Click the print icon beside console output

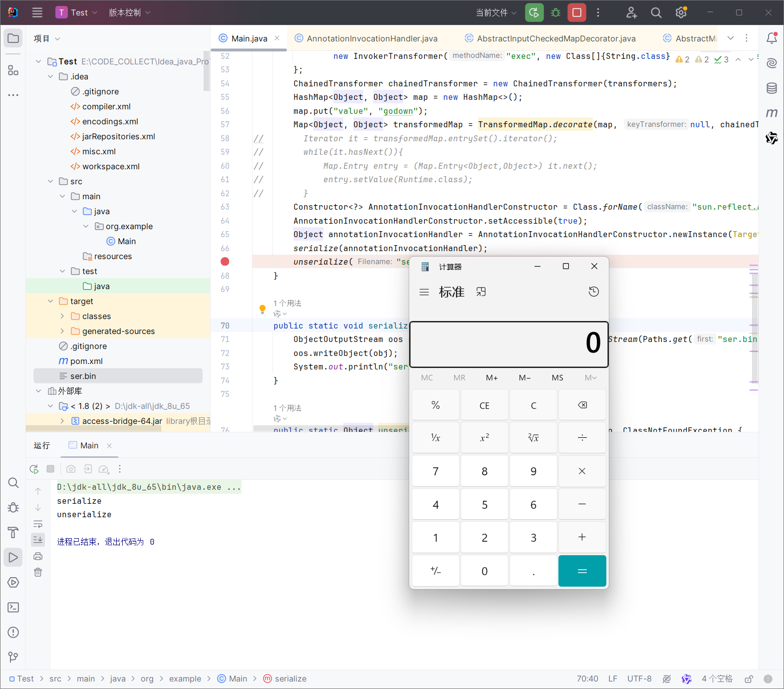pos(38,556)
